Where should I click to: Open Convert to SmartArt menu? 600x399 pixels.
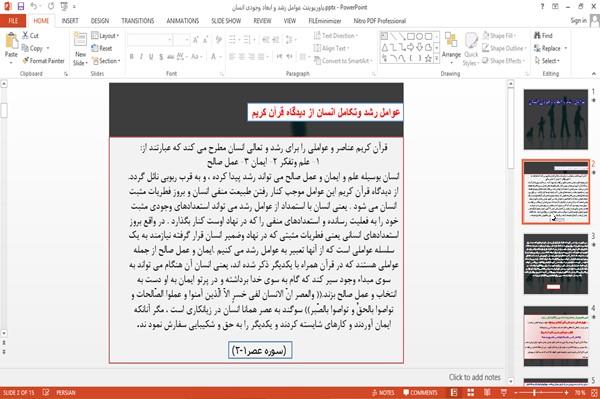343,60
